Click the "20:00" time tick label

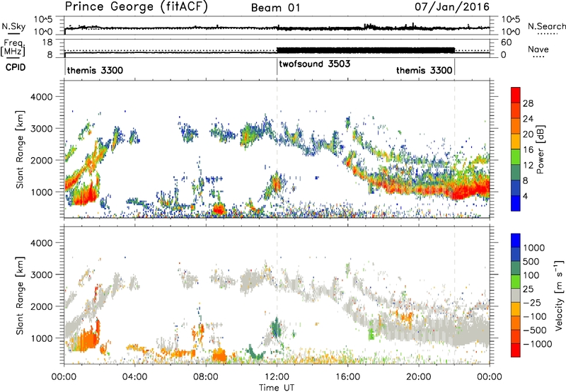point(419,377)
